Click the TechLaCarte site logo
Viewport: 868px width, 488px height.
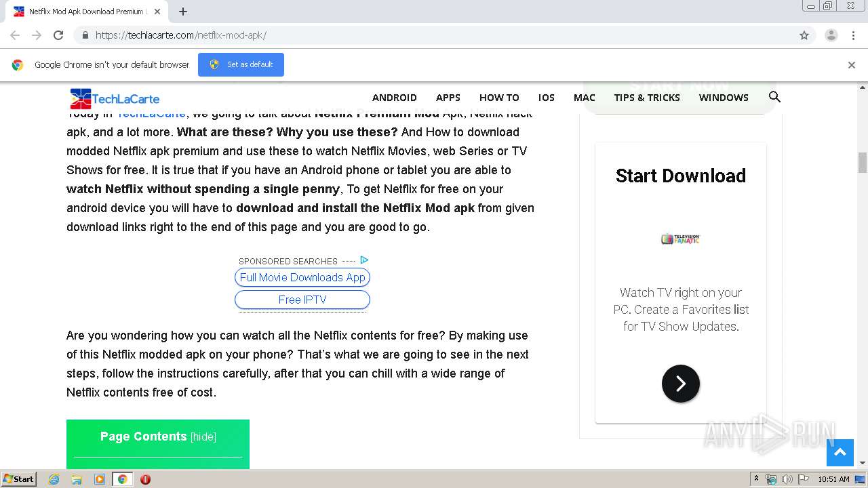pos(115,99)
